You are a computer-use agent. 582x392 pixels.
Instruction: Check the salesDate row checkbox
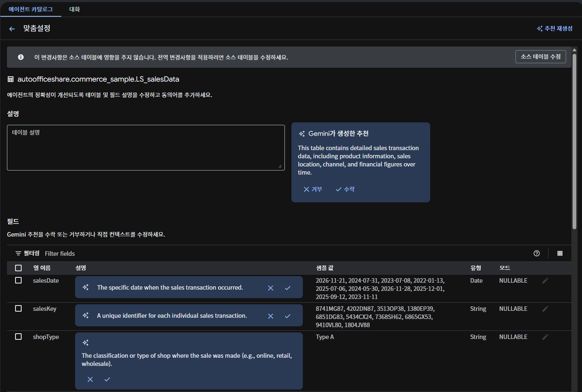(18, 280)
